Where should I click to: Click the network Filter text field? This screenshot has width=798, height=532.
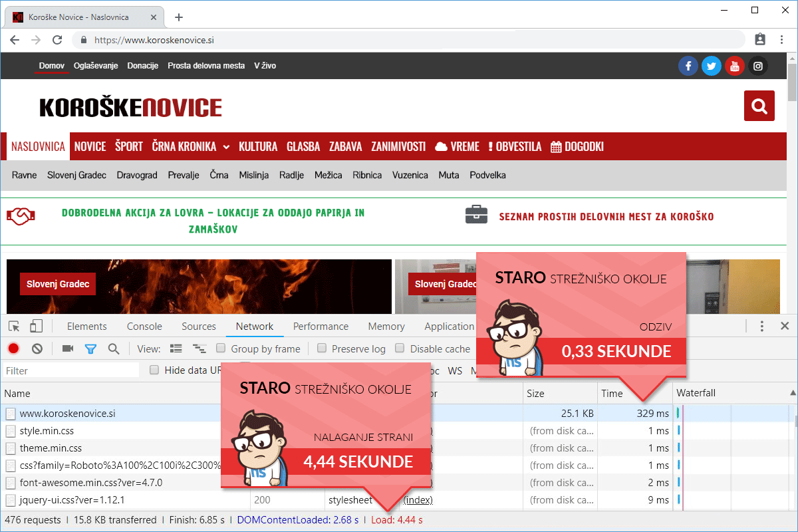[70, 370]
